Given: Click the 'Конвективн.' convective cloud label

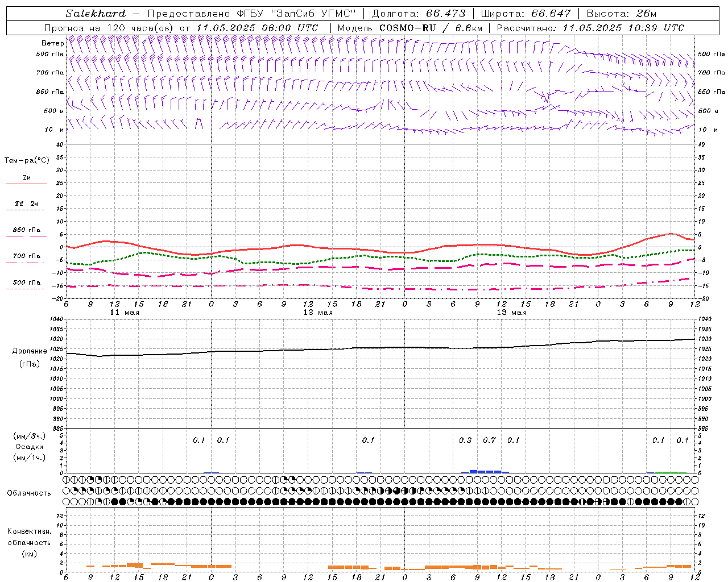Looking at the screenshot, I should click(30, 531).
